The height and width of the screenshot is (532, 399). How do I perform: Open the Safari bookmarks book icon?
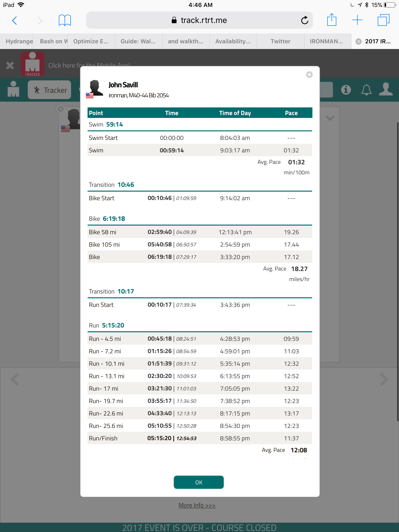64,20
